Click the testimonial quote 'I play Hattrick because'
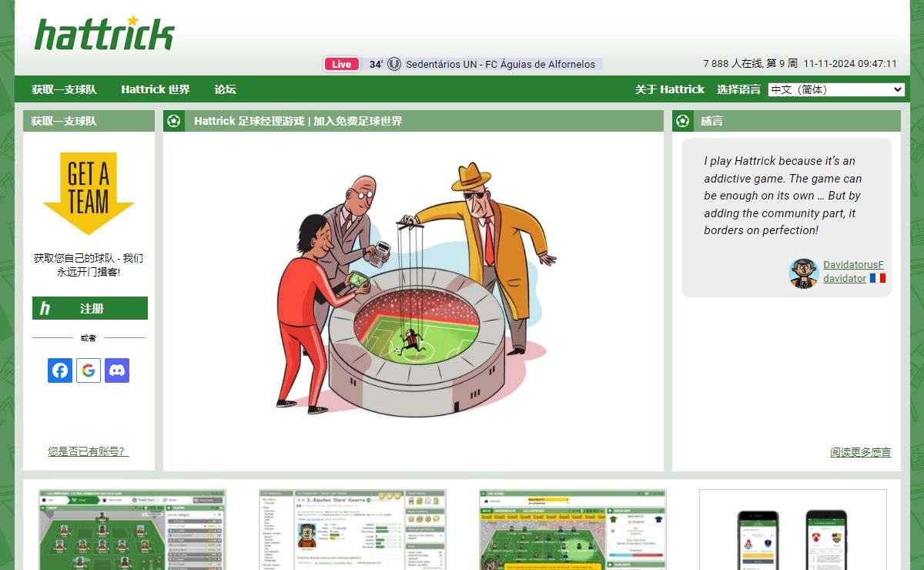 [782, 196]
